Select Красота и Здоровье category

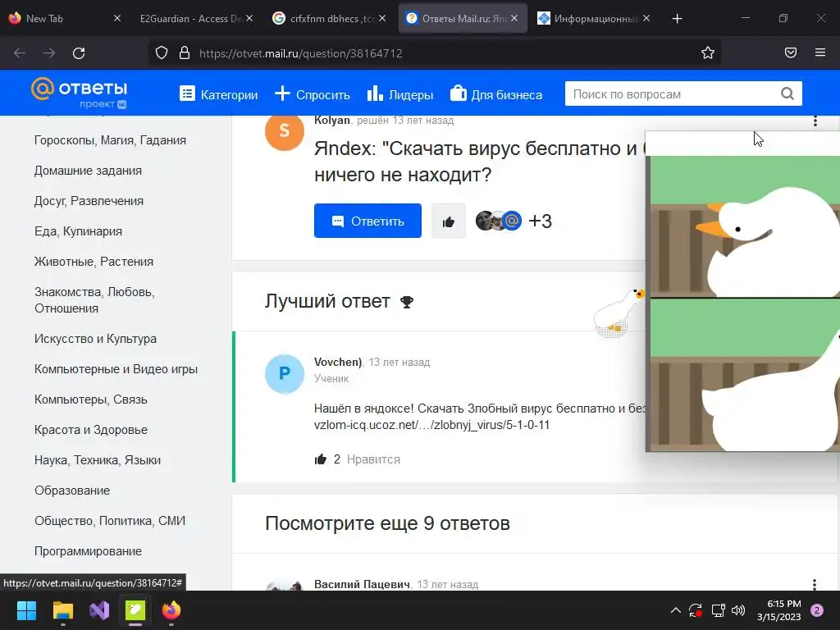pyautogui.click(x=91, y=430)
